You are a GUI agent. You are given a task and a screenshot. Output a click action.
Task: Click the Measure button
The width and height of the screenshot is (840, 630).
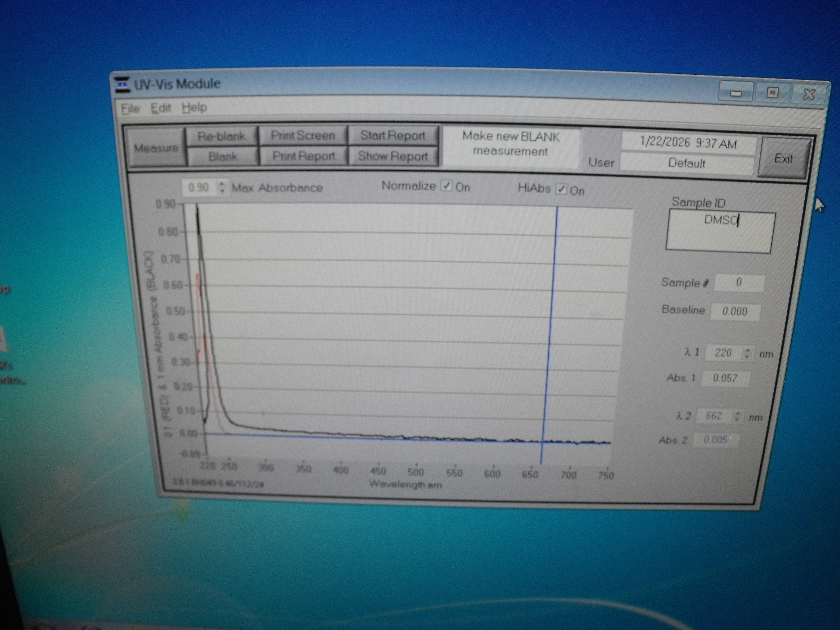tap(156, 148)
